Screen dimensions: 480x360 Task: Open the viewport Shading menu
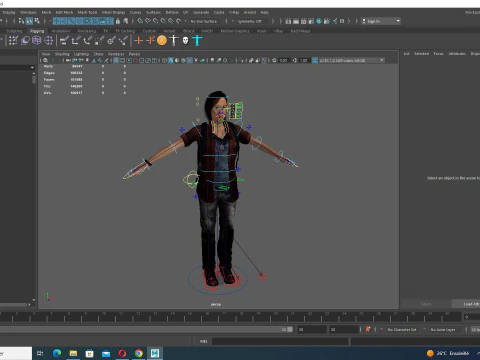[x=62, y=54]
